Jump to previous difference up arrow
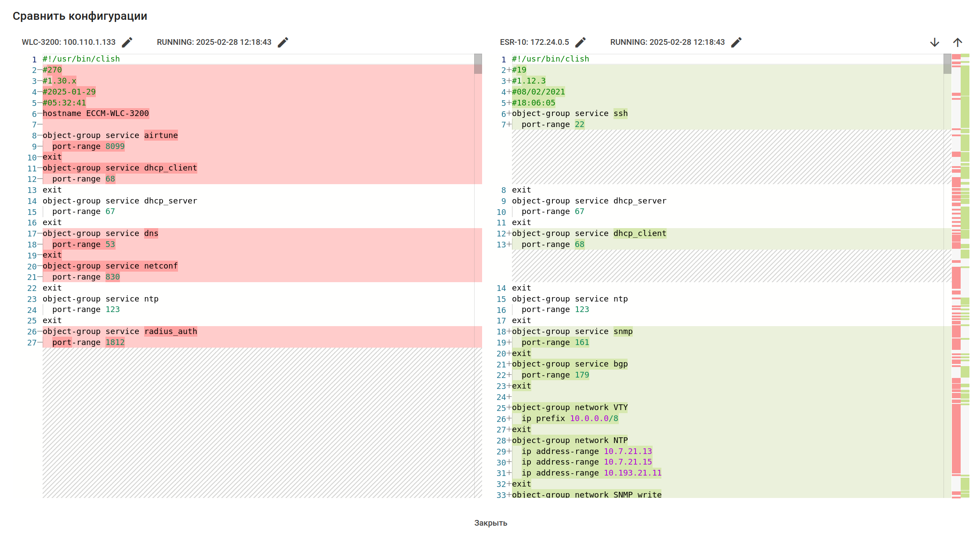Screen dimensions: 980x545 tap(958, 42)
